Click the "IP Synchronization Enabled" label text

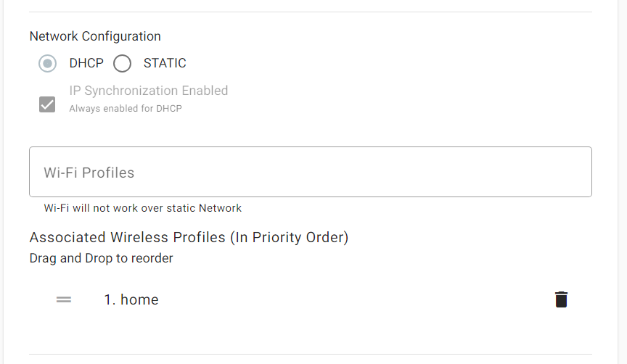click(149, 91)
